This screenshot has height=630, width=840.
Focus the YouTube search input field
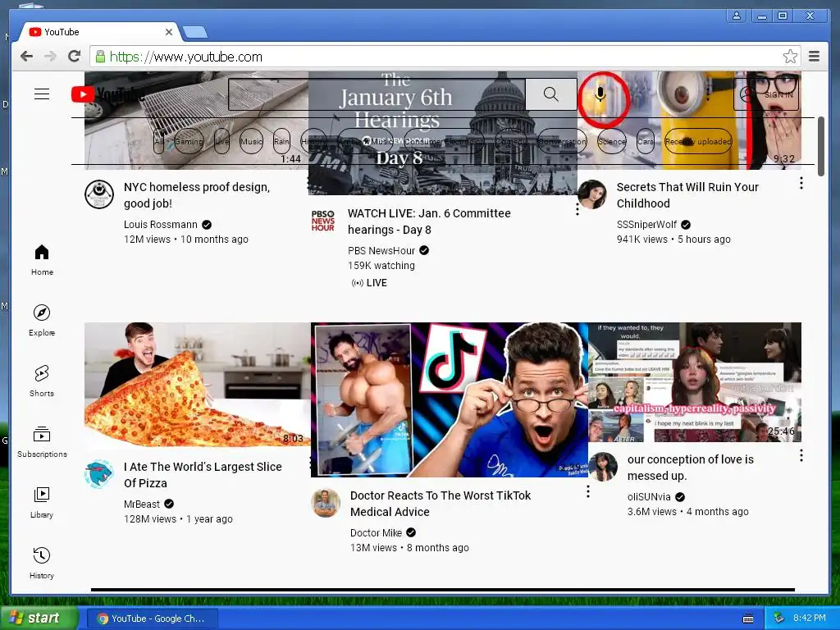click(x=377, y=94)
